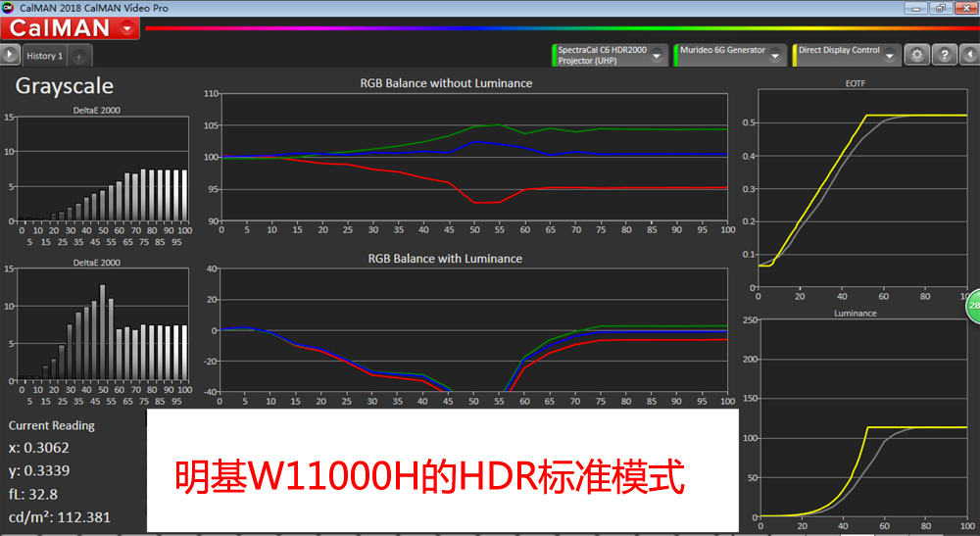This screenshot has width=980, height=536.
Task: Click the workflow play arrow button
Action: (10, 55)
